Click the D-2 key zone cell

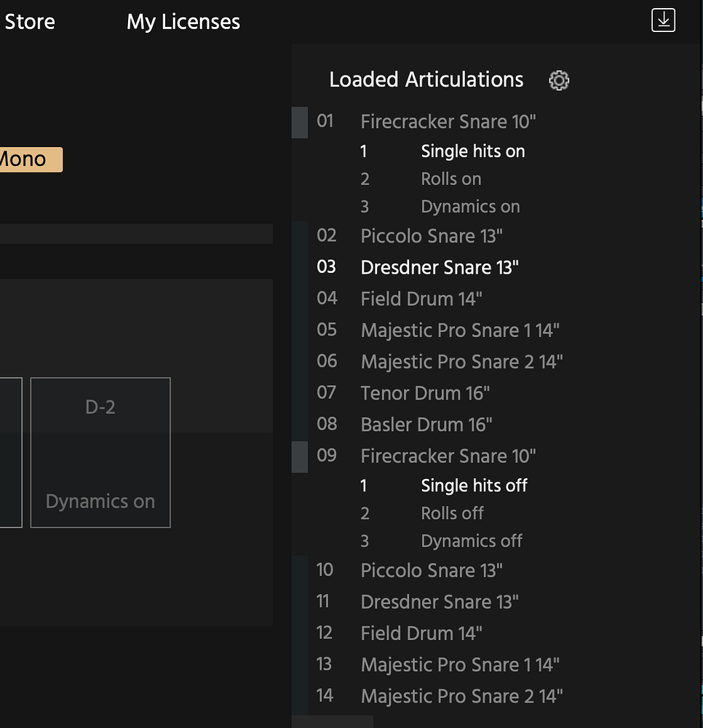tap(100, 407)
